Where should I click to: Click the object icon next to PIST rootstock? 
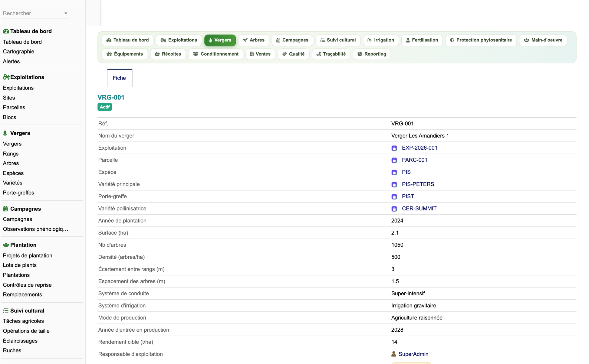tap(394, 197)
